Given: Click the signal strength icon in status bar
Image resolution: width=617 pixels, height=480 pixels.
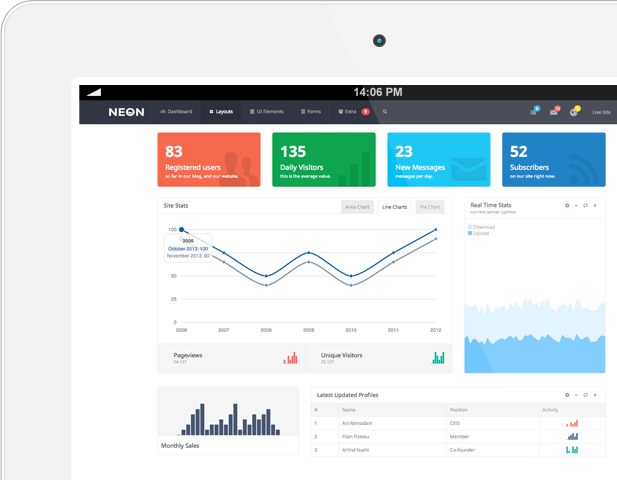Looking at the screenshot, I should coord(94,92).
